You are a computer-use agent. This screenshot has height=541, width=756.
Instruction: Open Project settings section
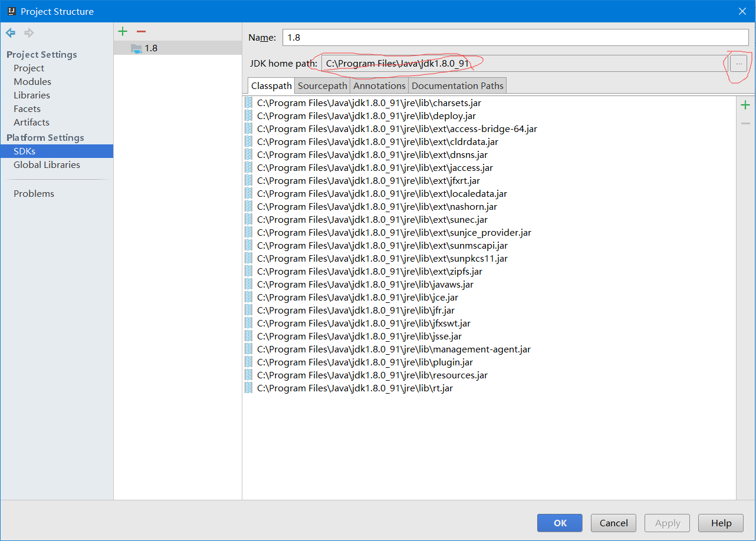(29, 68)
